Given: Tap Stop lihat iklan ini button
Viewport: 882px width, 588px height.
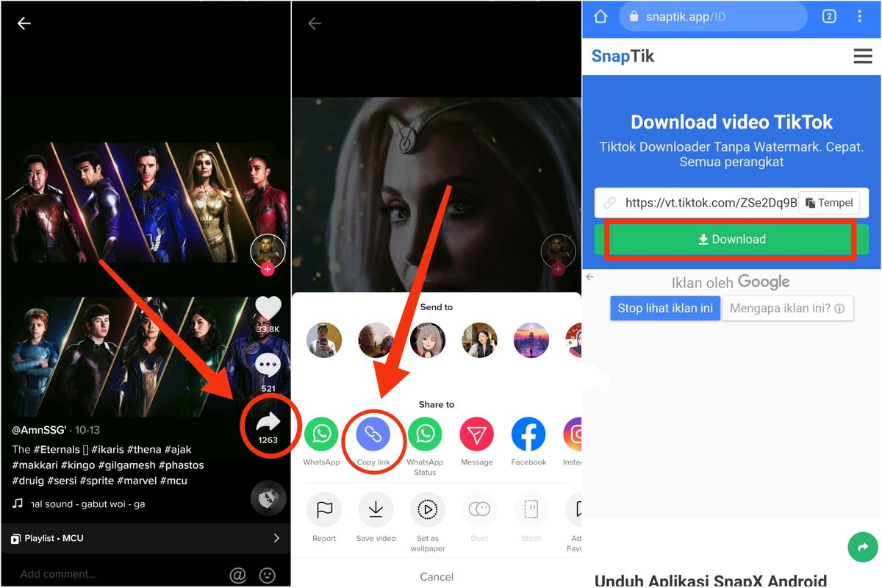Looking at the screenshot, I should [664, 308].
